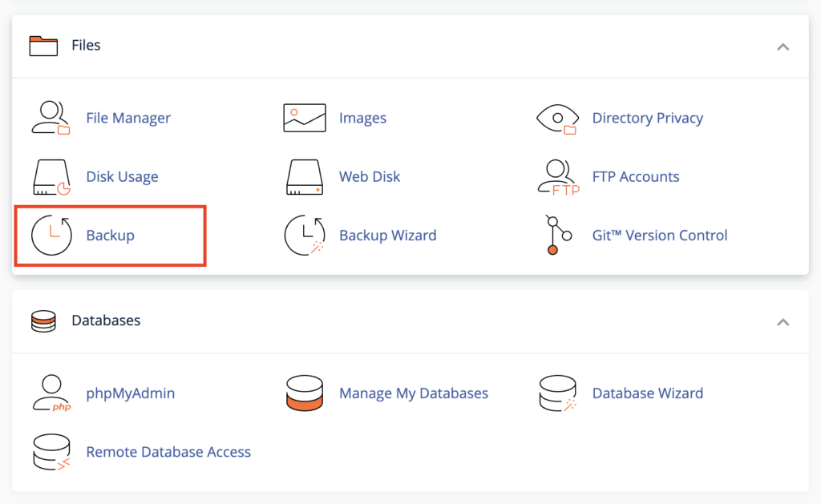Open phpMyAdmin via its icon

click(x=51, y=393)
